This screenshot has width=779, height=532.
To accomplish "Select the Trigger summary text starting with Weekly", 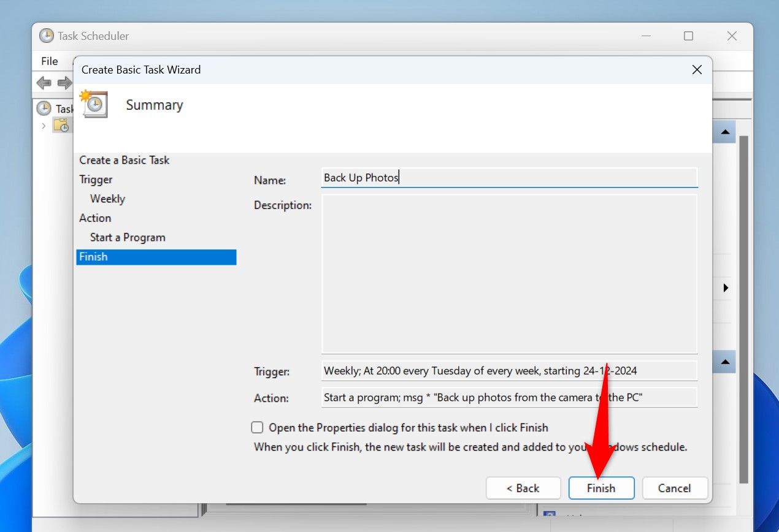I will point(509,371).
